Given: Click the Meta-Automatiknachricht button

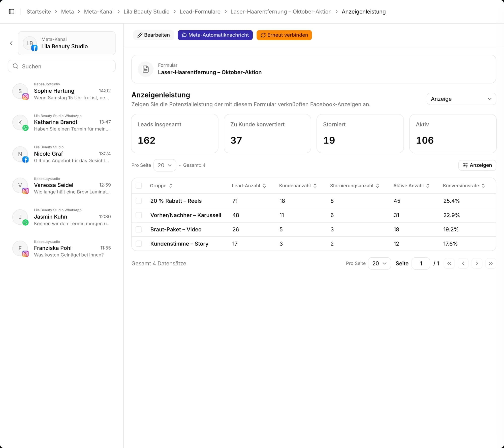Looking at the screenshot, I should [x=215, y=35].
